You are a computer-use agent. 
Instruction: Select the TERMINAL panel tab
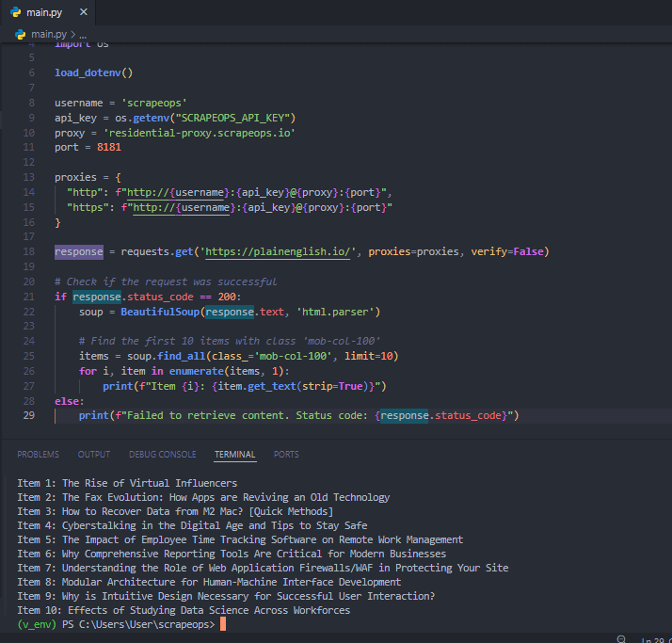[234, 454]
